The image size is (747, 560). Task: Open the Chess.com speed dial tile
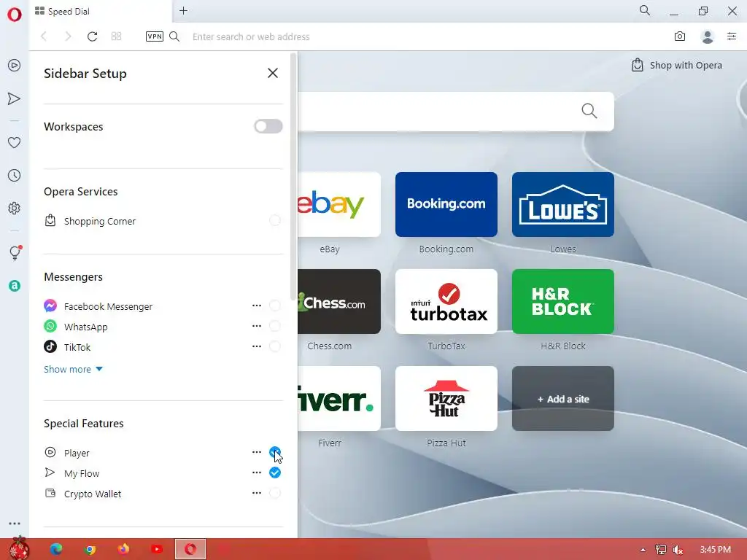coord(339,301)
